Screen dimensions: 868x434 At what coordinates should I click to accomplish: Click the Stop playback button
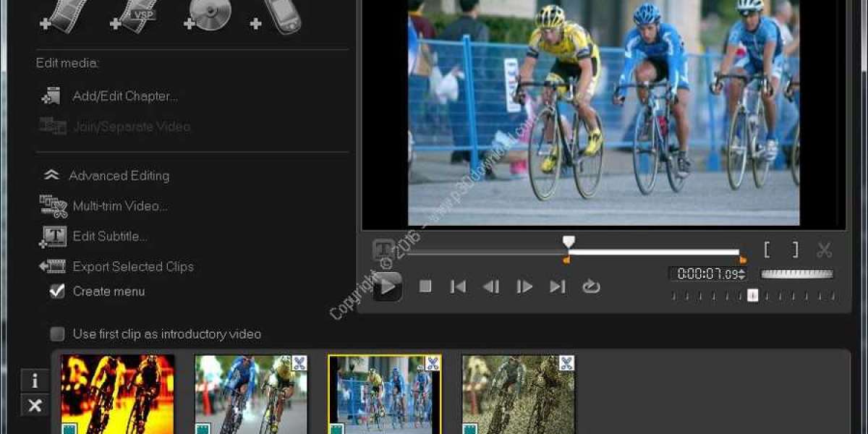point(425,286)
